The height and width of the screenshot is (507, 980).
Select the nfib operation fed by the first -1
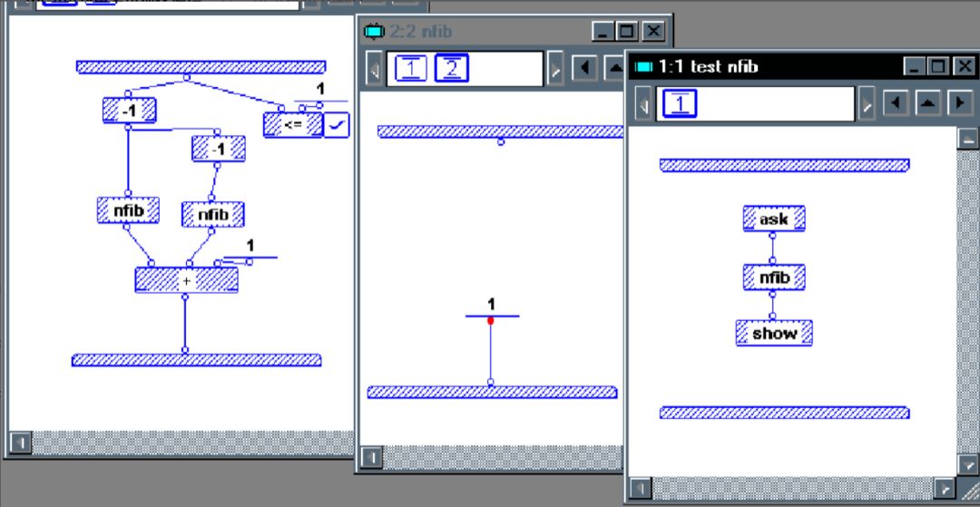(128, 210)
